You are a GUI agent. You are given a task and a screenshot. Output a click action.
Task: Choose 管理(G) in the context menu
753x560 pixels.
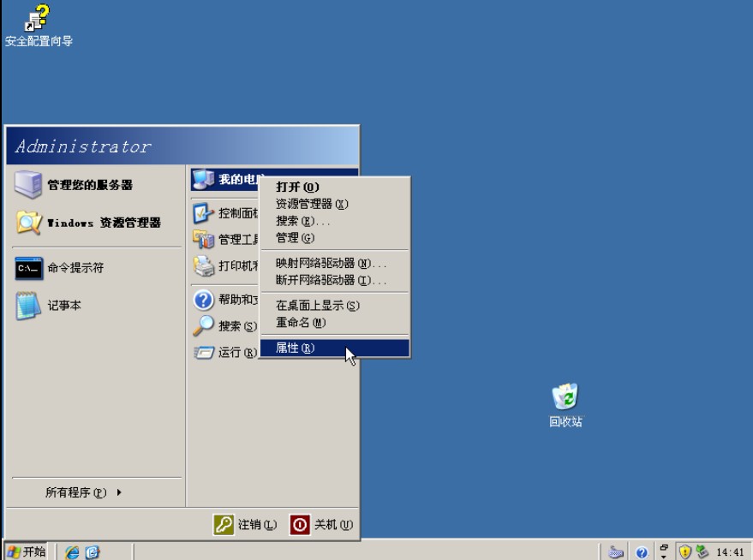[335, 237]
